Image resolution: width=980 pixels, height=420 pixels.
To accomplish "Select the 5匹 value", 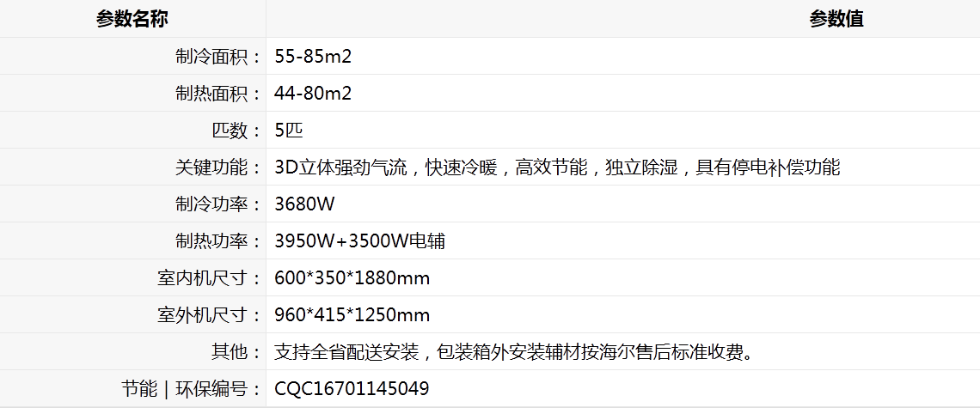I will (289, 131).
